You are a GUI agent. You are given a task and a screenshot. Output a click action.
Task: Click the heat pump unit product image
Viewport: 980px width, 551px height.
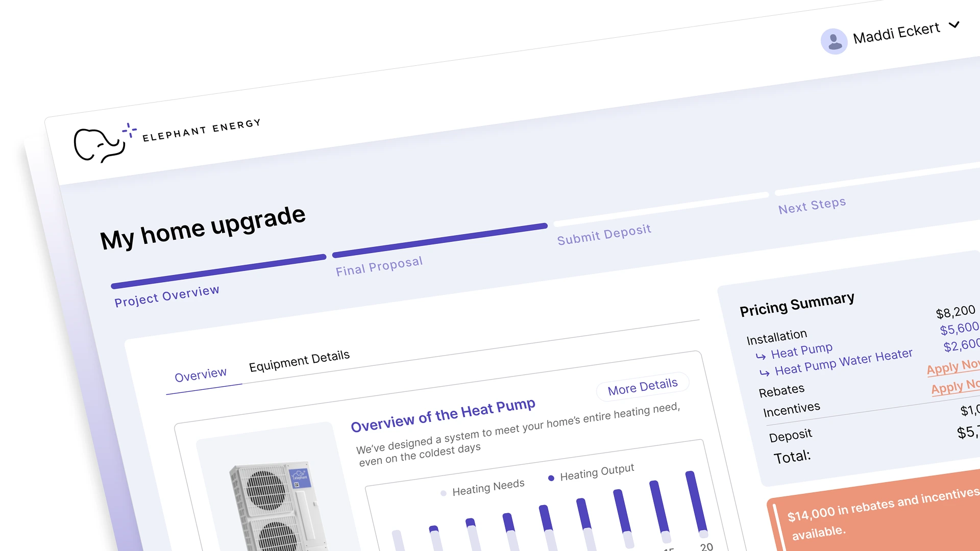tap(276, 505)
